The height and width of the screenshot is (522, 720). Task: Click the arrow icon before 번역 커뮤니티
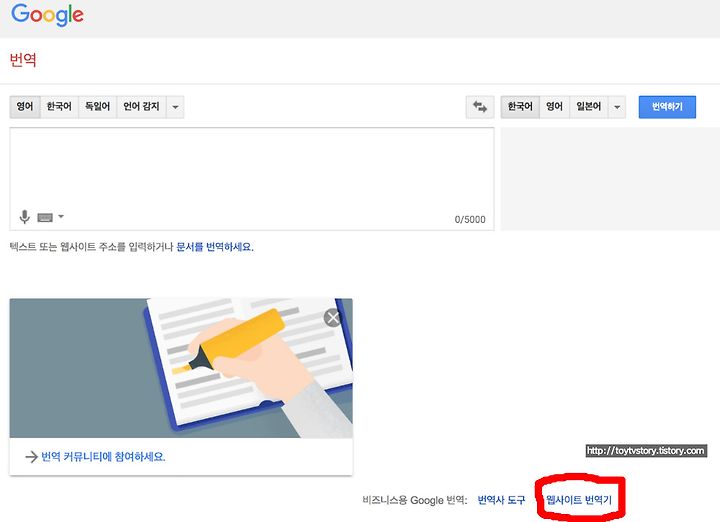tap(31, 457)
